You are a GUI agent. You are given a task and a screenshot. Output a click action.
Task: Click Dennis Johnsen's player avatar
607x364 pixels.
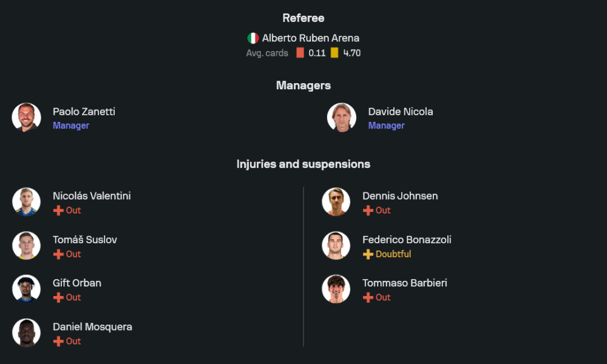[x=336, y=202]
